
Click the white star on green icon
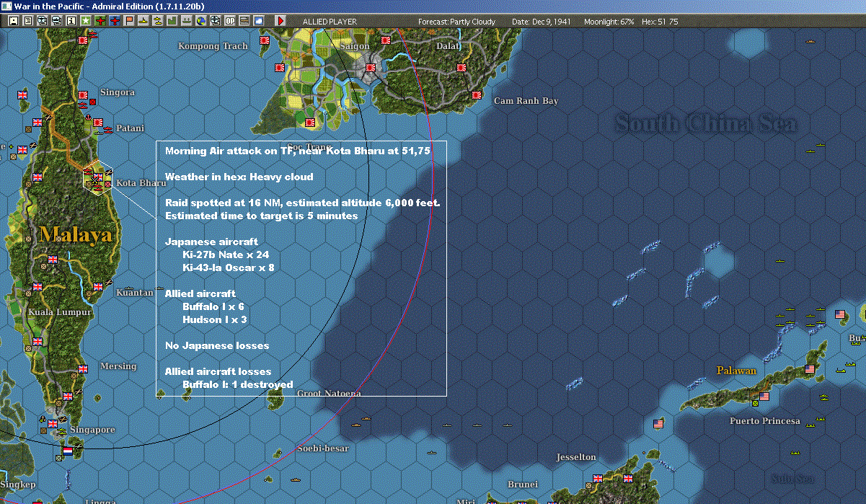pos(86,21)
